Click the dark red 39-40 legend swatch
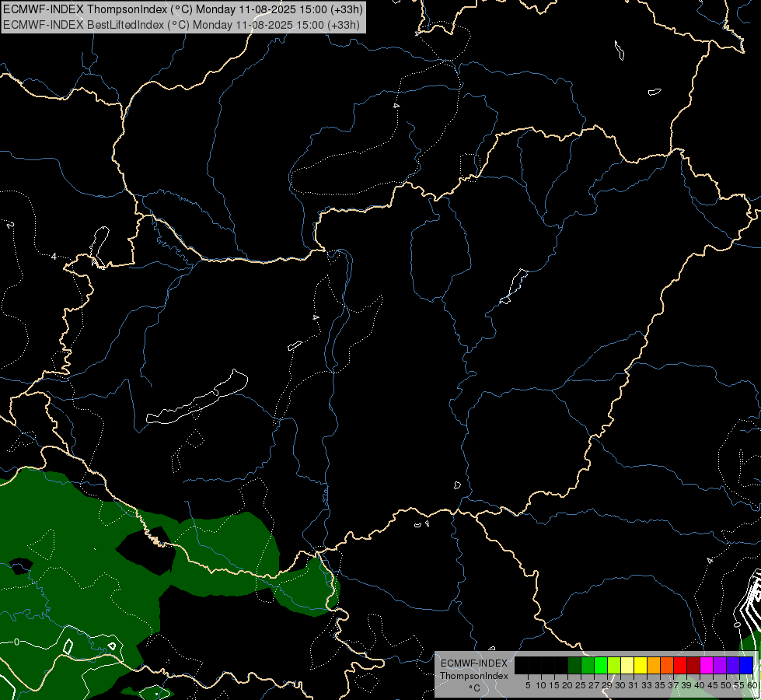The width and height of the screenshot is (761, 700). pos(694,665)
